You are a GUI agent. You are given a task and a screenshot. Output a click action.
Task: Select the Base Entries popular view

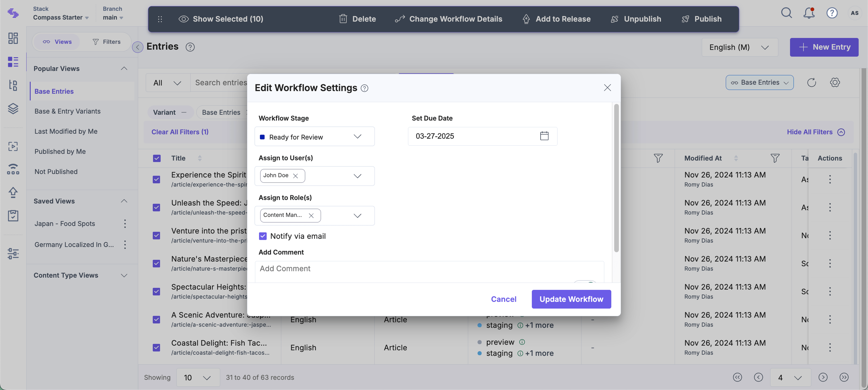(x=82, y=91)
